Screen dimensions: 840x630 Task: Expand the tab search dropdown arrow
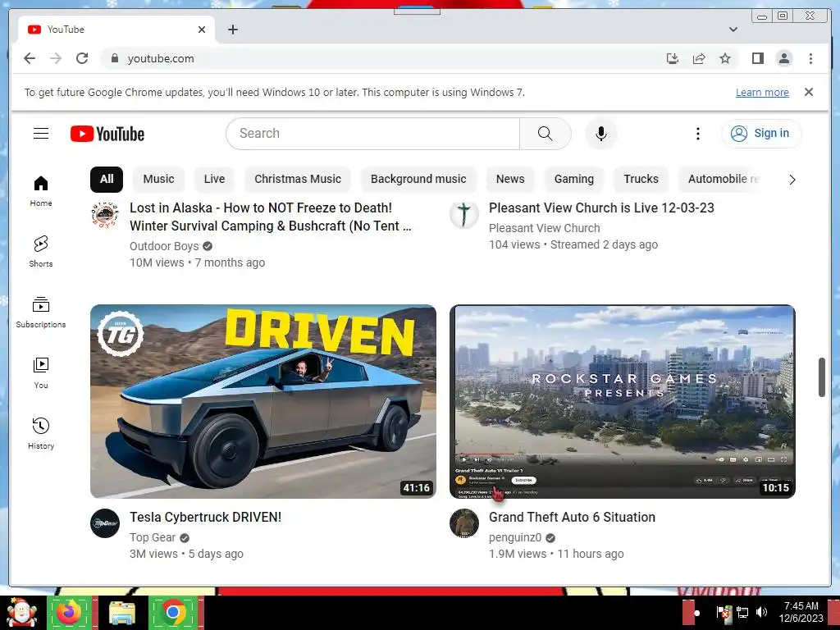(733, 30)
